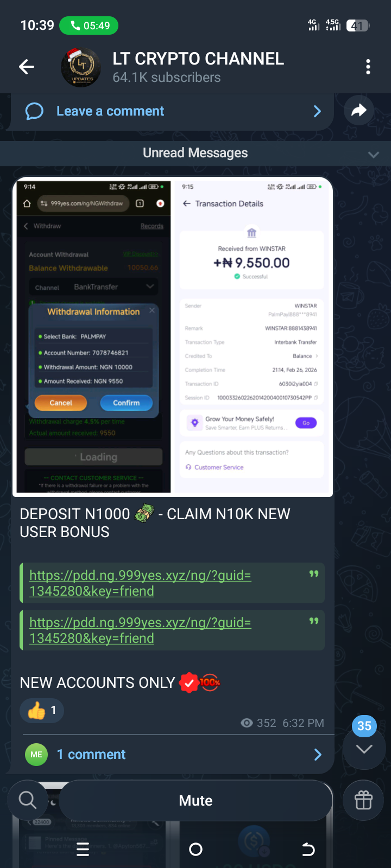Open the Transaction Details screenshot image
Screen dimensions: 391x868
coord(252,337)
